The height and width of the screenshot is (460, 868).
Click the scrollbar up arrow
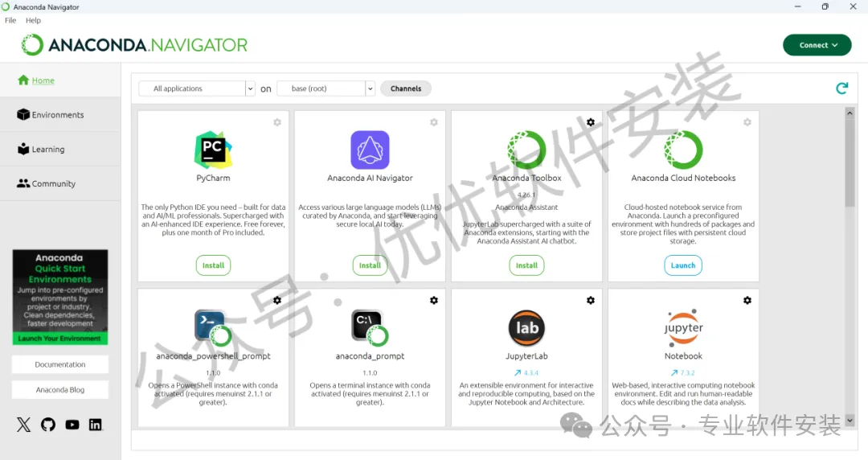click(850, 113)
